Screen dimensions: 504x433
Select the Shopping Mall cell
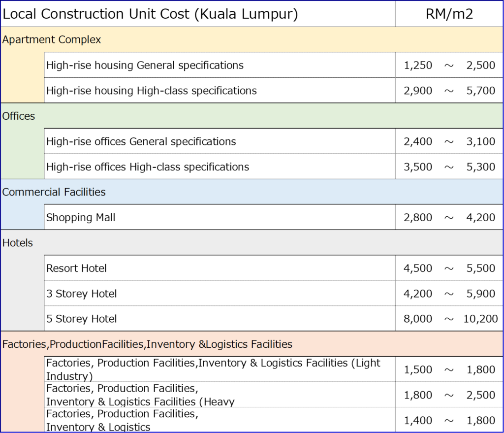220,217
